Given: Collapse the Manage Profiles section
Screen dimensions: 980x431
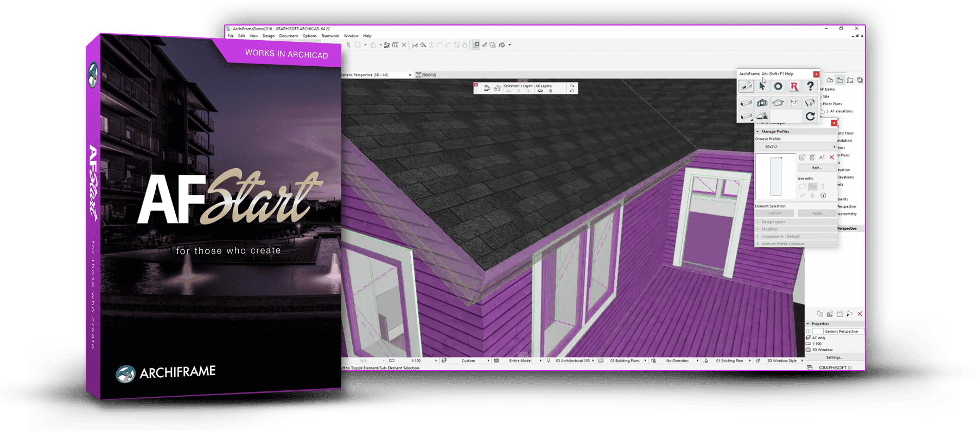Looking at the screenshot, I should (x=796, y=131).
